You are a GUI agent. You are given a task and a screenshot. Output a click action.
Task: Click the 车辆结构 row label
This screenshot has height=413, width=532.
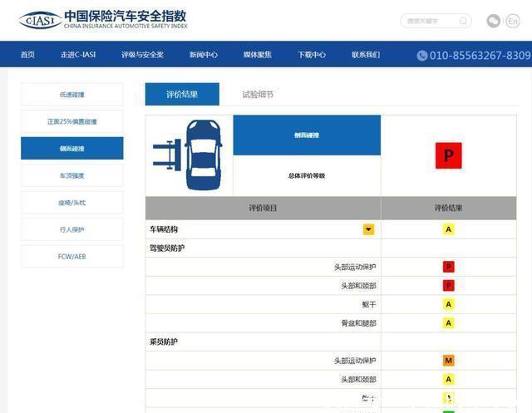(164, 229)
